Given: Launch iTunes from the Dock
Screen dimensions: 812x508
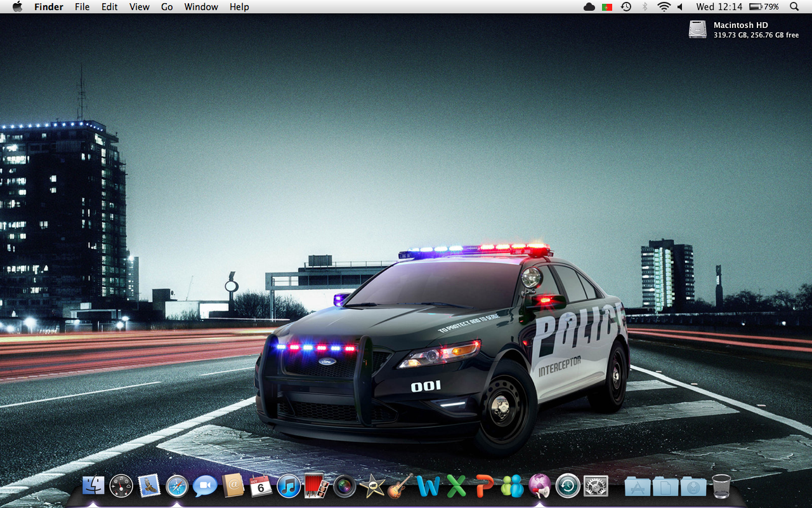Looking at the screenshot, I should 289,486.
